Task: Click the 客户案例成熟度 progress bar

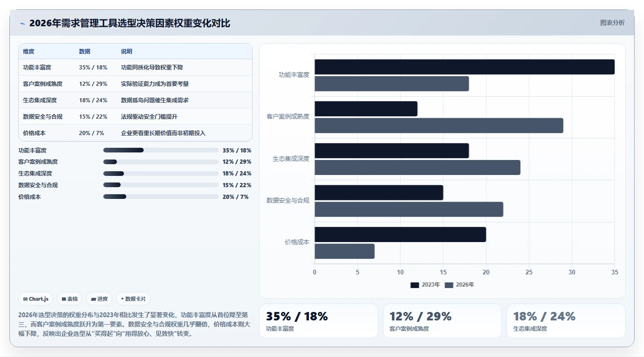Action: click(161, 162)
